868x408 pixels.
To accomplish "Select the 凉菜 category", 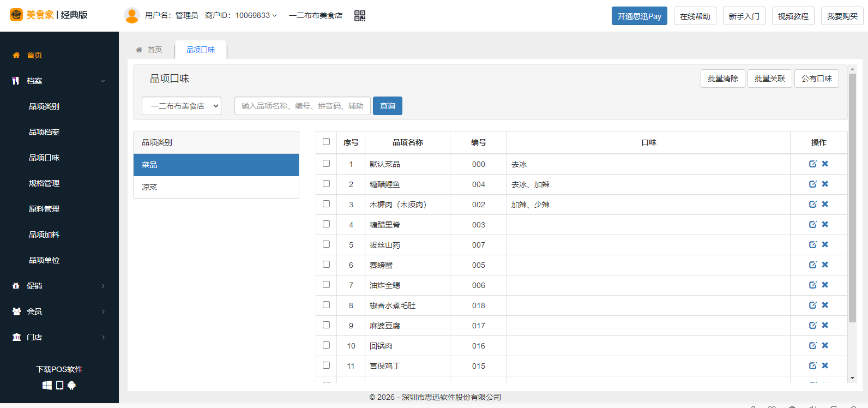I will point(216,187).
